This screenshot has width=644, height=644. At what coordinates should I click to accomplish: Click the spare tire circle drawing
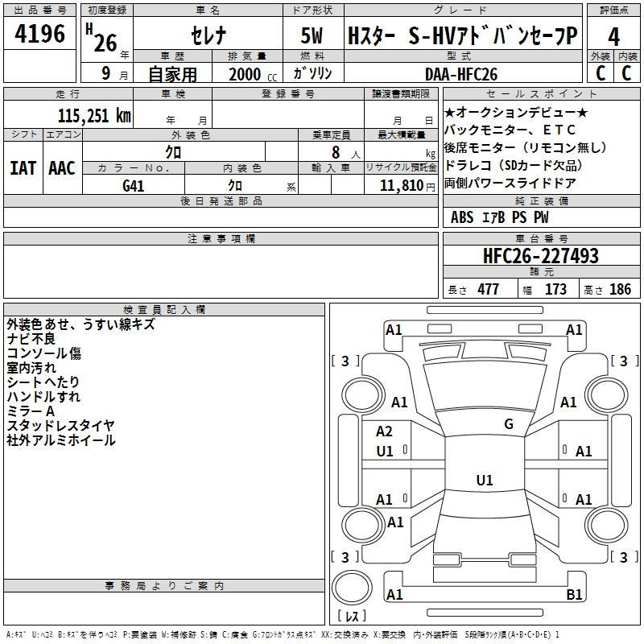(x=352, y=588)
